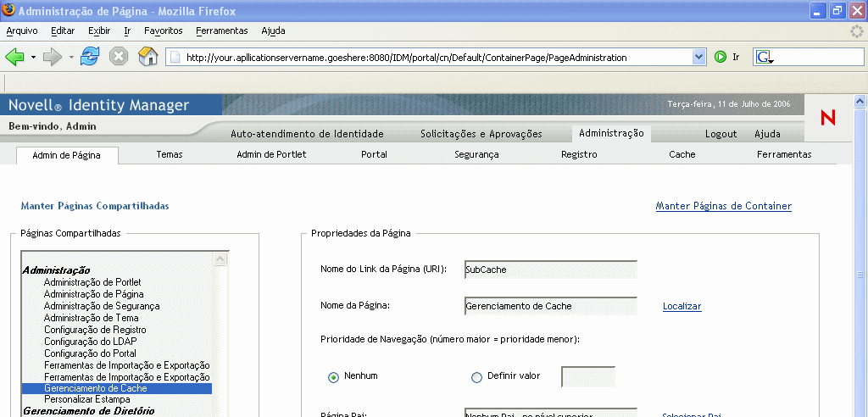Image resolution: width=868 pixels, height=417 pixels.
Task: Click the shared pages list scroll-up arrow
Action: (220, 259)
